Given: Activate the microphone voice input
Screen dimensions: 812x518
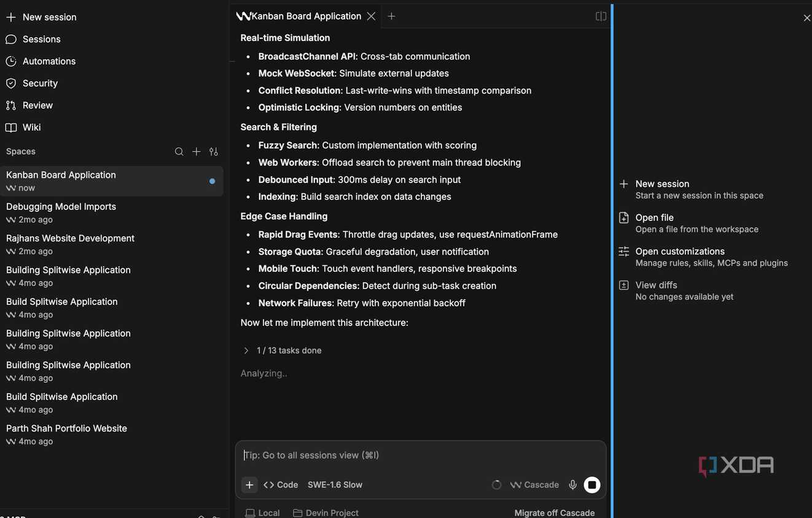Looking at the screenshot, I should pyautogui.click(x=572, y=485).
